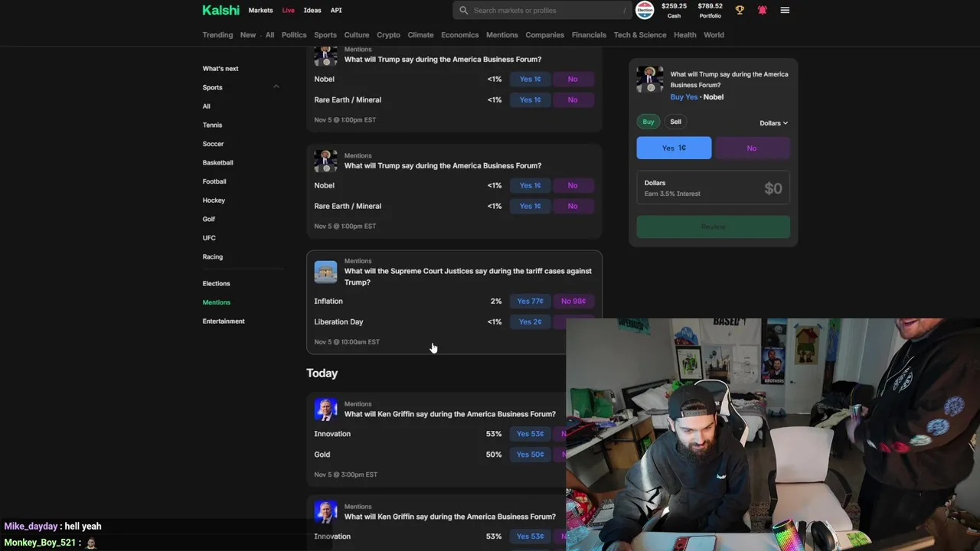Switch to the Financials category tab

tap(589, 34)
